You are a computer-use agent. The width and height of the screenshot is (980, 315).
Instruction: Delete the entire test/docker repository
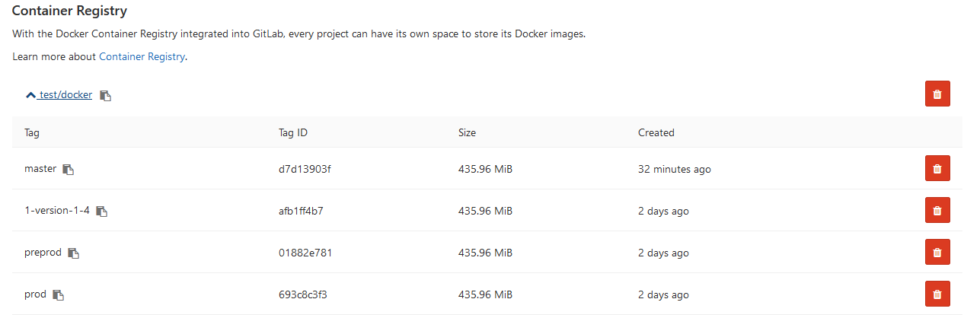coord(937,94)
